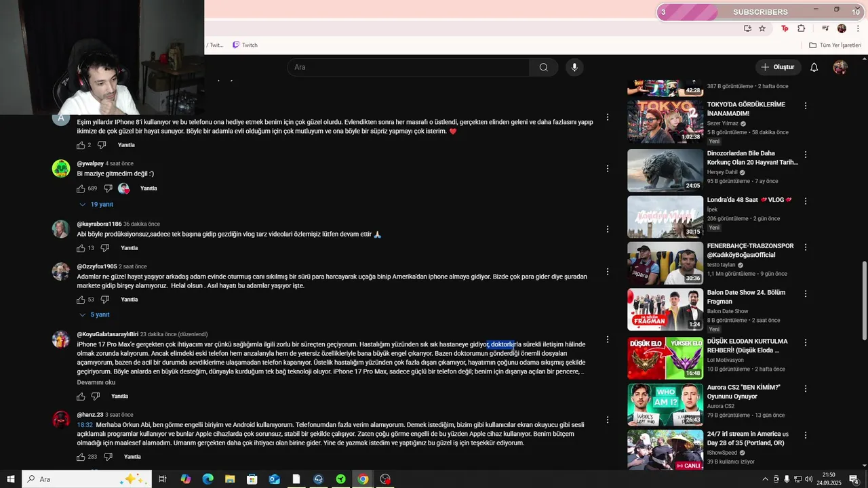Open YouTube notifications bell

[x=814, y=67]
